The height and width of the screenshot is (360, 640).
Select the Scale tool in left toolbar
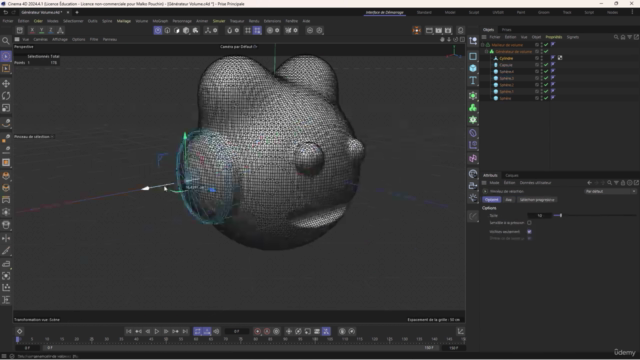tap(6, 108)
